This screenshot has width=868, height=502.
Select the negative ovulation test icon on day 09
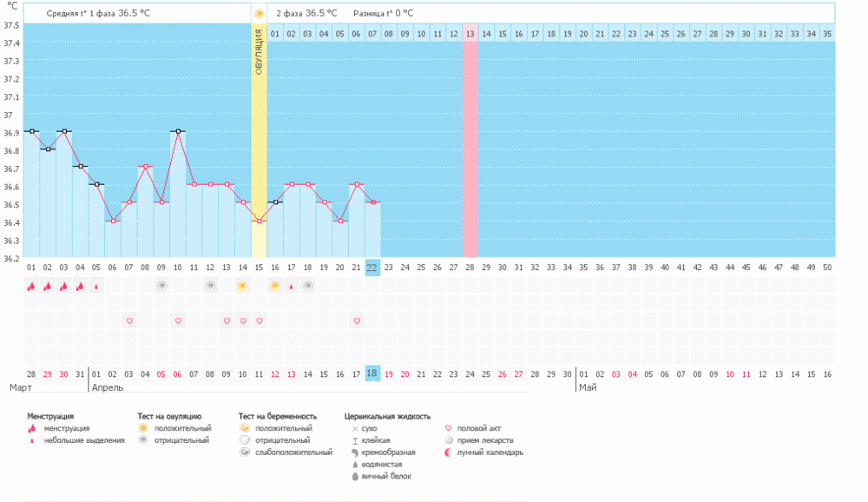(x=161, y=286)
